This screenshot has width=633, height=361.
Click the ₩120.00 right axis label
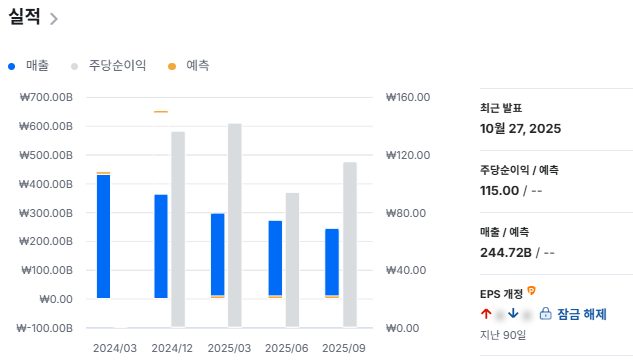point(408,155)
